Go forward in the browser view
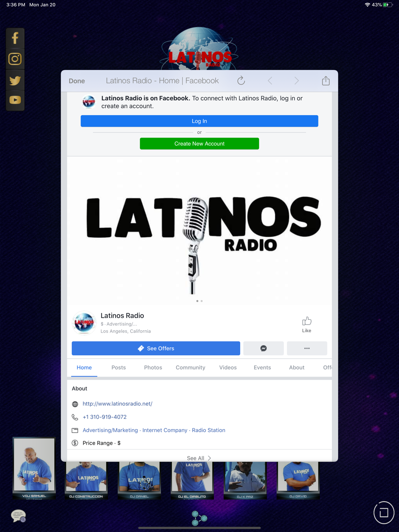The height and width of the screenshot is (532, 399). tap(296, 81)
